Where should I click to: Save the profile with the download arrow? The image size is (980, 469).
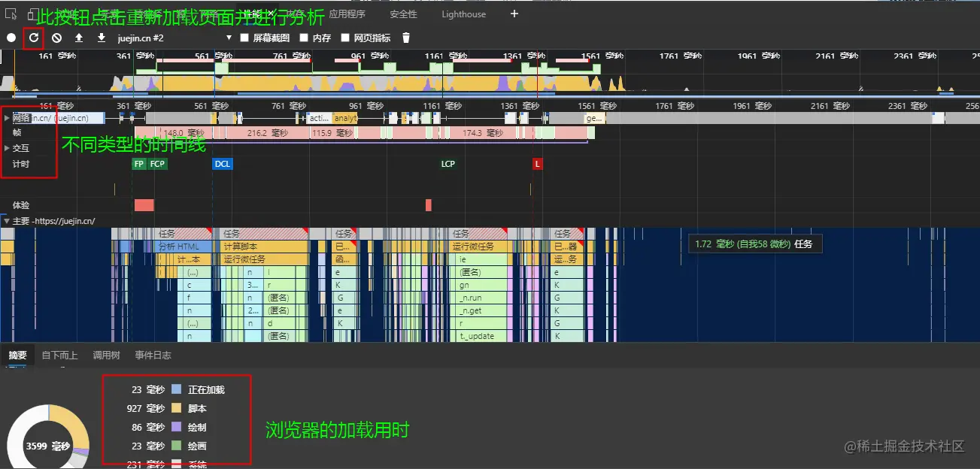coord(102,38)
